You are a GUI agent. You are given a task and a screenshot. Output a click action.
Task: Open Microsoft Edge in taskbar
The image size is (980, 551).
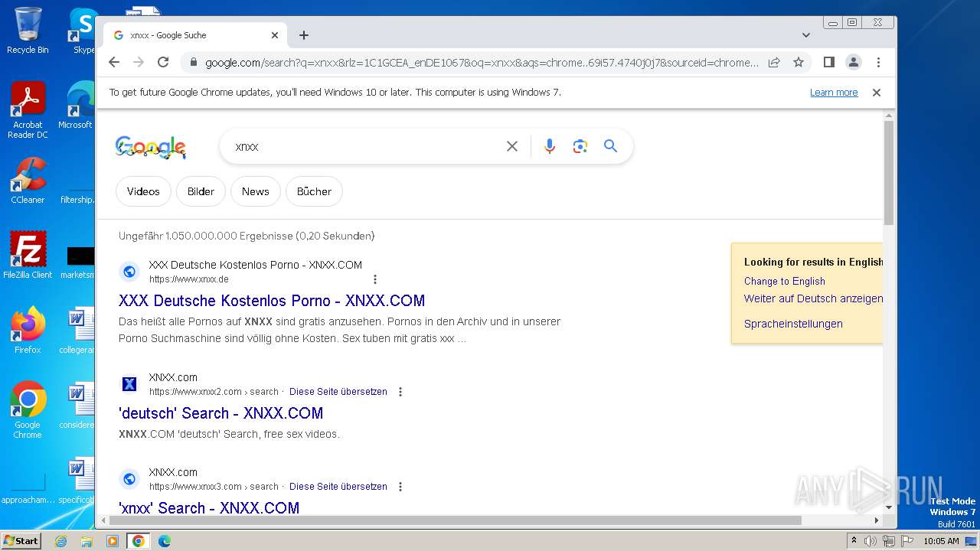coord(165,541)
